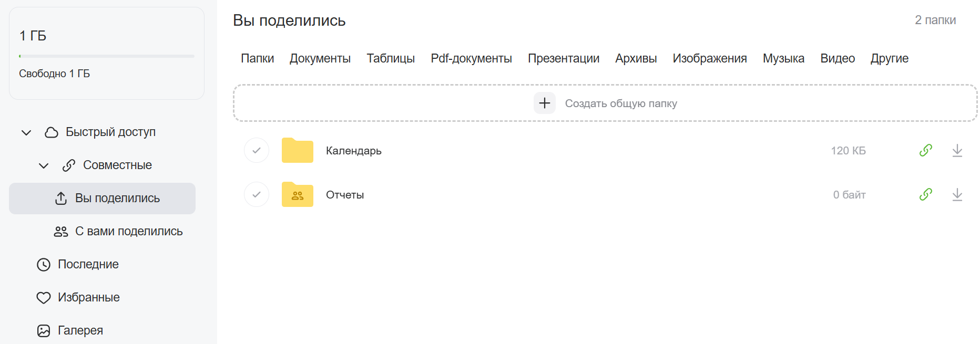Go to Избранные in the sidebar
Viewport: 980px width, 344px height.
click(88, 297)
